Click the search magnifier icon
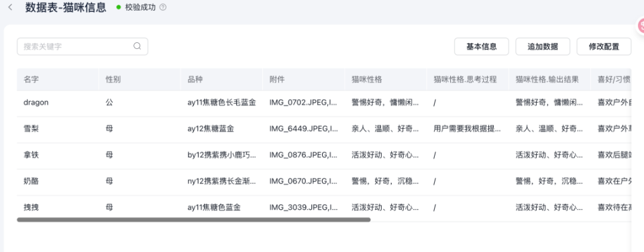The height and width of the screenshot is (252, 644). point(137,46)
